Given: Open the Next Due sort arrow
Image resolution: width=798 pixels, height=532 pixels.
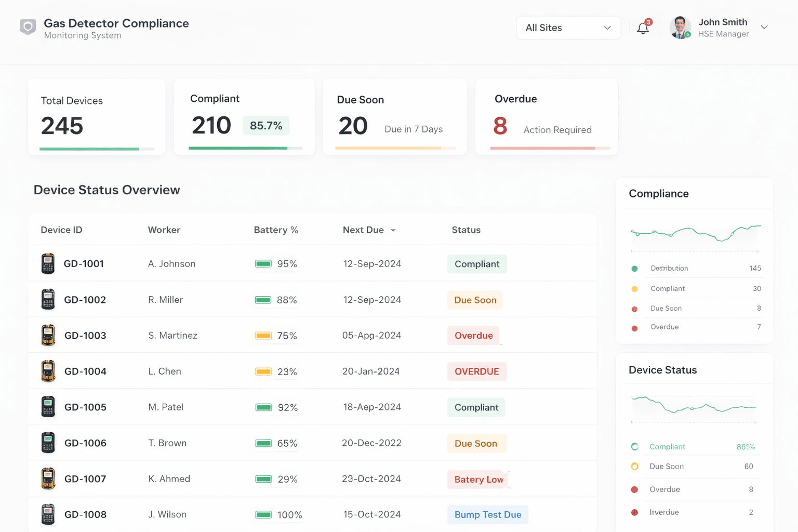Looking at the screenshot, I should pyautogui.click(x=393, y=230).
